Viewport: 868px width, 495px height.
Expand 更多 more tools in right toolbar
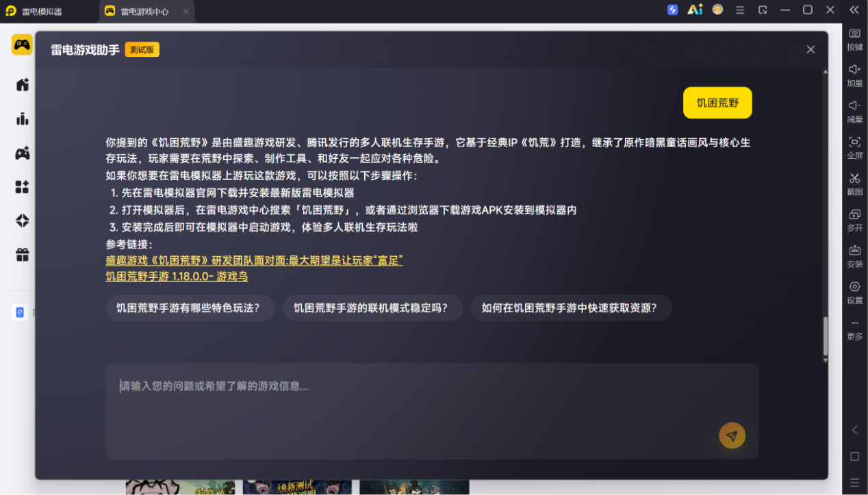(855, 330)
